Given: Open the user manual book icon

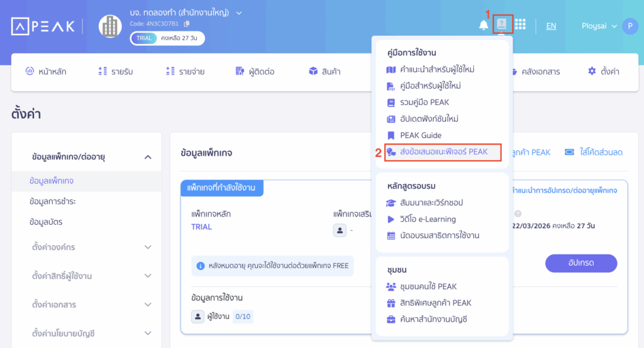Looking at the screenshot, I should 501,24.
